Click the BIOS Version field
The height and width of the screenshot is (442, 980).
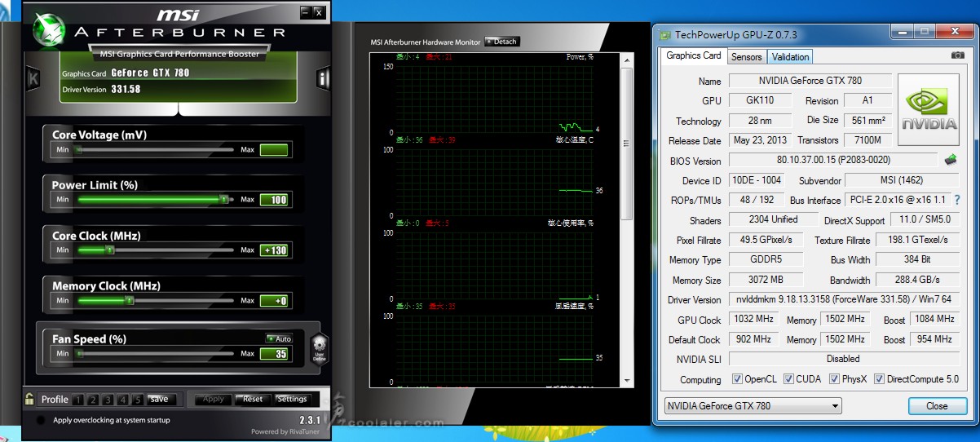[x=833, y=161]
